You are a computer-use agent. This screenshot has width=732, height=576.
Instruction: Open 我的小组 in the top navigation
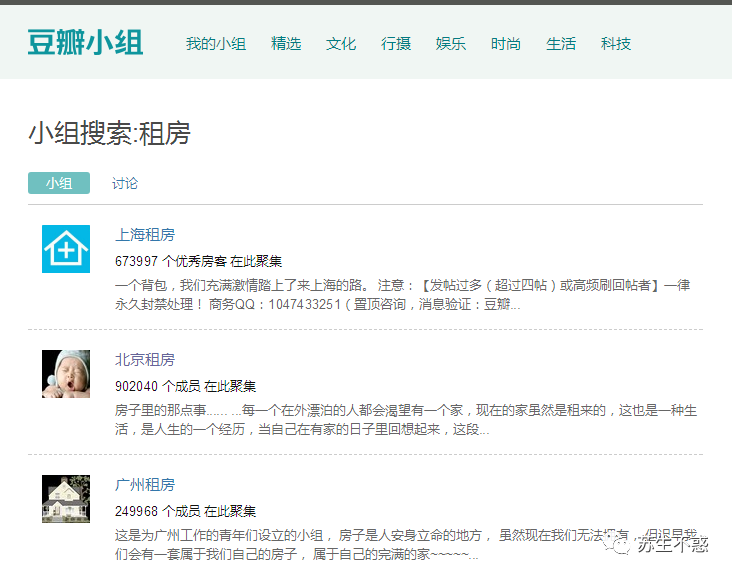[216, 44]
